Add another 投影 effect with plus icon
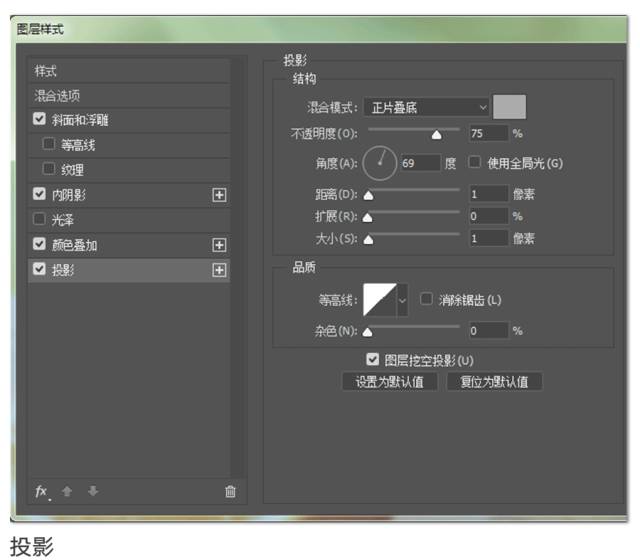Viewport: 640px width, 560px height. (x=219, y=270)
